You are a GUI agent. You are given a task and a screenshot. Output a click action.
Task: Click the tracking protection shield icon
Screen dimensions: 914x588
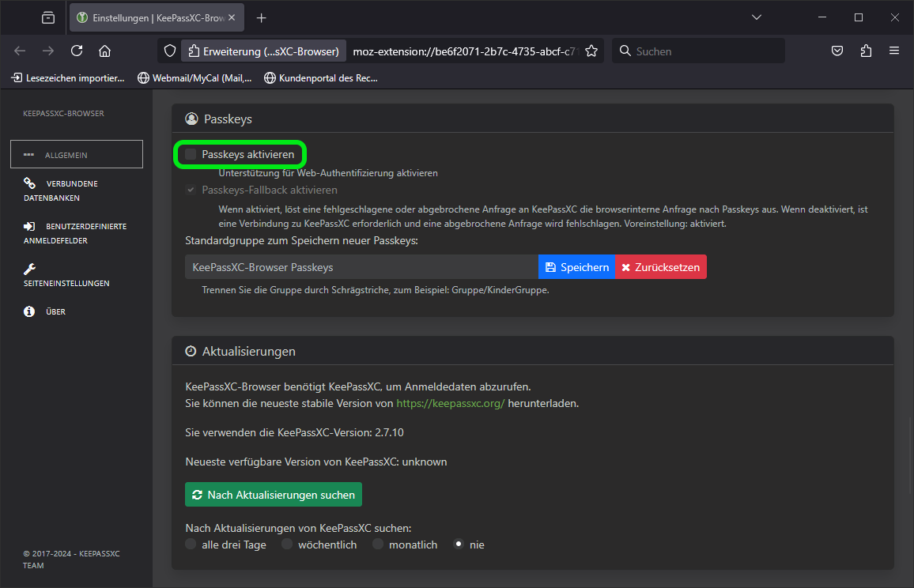point(169,51)
